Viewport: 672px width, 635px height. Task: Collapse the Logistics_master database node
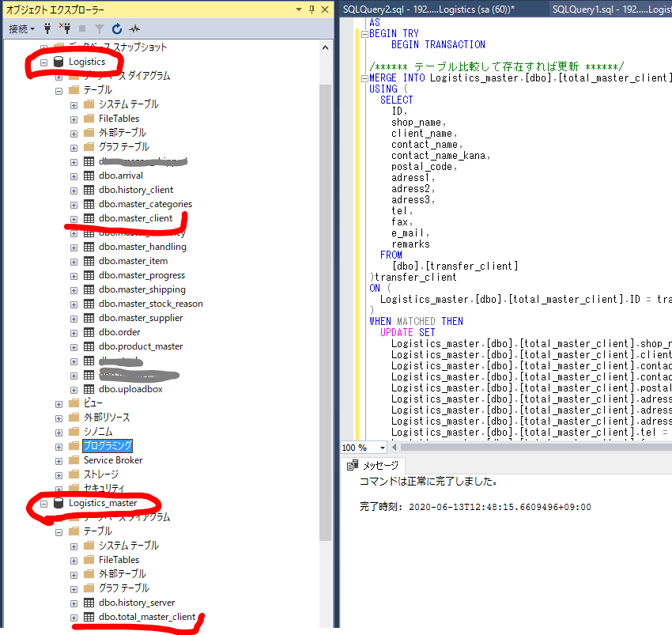pyautogui.click(x=43, y=504)
